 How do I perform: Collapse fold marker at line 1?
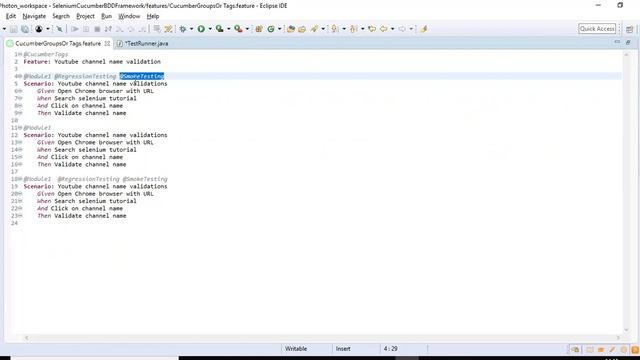point(20,54)
